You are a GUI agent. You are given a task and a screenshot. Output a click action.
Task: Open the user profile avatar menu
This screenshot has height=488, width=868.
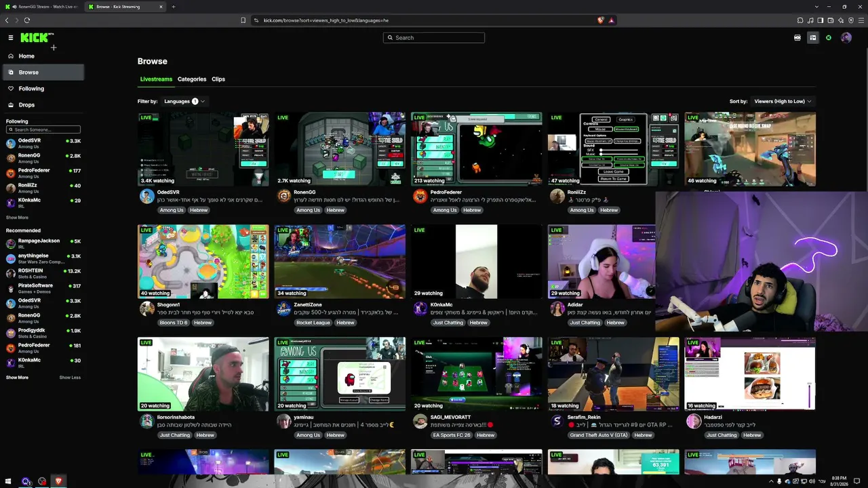tap(846, 38)
